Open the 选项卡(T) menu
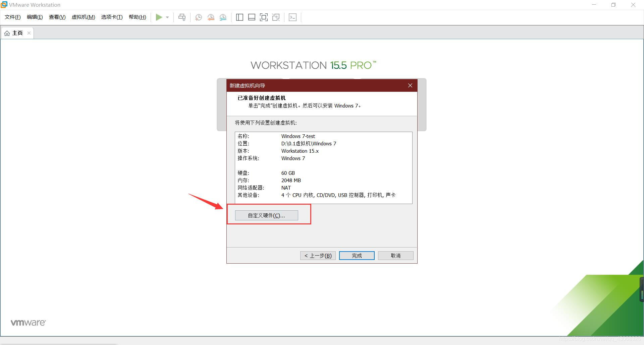The height and width of the screenshot is (345, 644). click(112, 17)
